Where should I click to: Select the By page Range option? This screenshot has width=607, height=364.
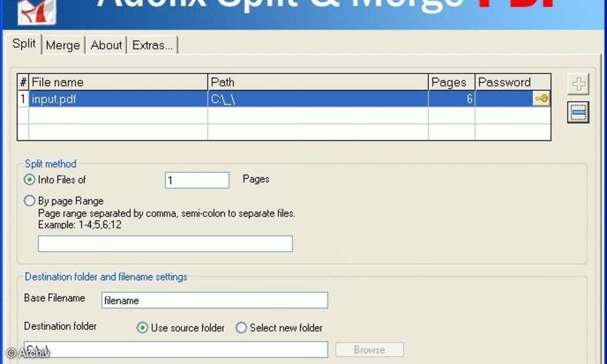pos(29,201)
